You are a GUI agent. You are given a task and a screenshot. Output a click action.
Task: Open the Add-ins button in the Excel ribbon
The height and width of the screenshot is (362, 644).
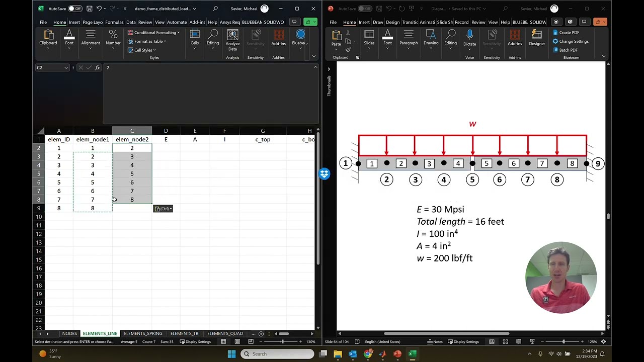(x=278, y=38)
